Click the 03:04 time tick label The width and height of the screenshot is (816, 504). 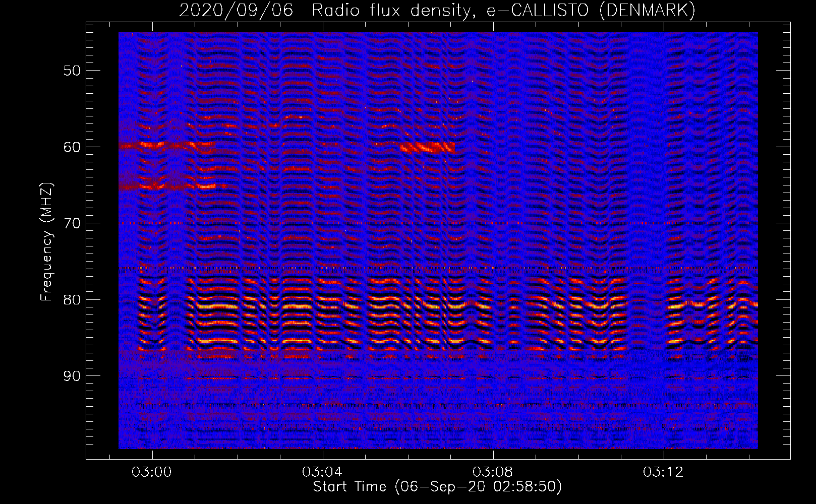pos(322,472)
